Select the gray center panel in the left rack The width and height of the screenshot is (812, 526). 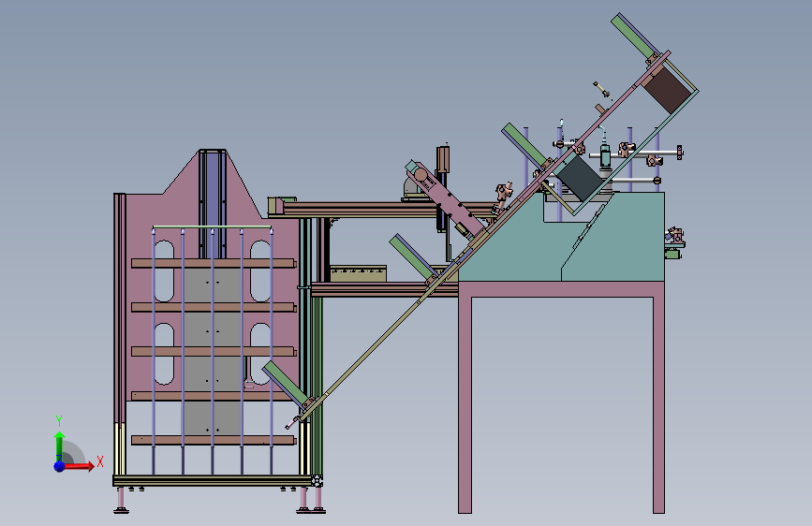tap(213, 352)
